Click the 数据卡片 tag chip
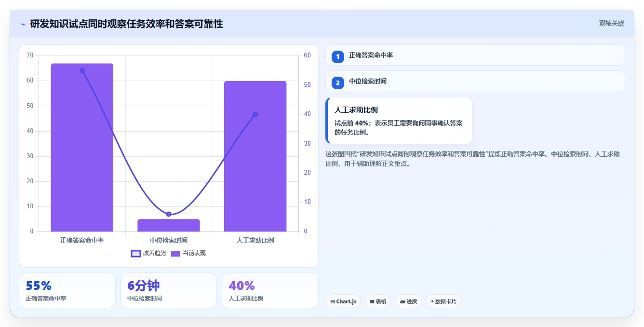The width and height of the screenshot is (644, 327). coord(443,301)
